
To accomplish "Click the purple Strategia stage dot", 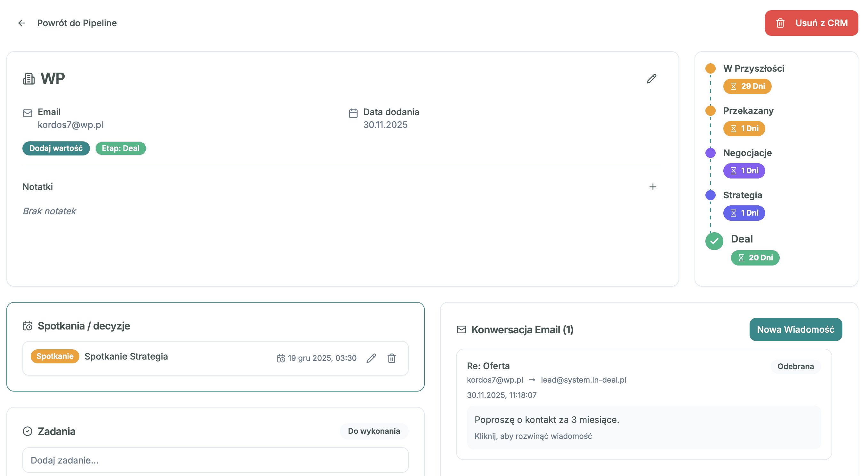I will click(x=710, y=195).
